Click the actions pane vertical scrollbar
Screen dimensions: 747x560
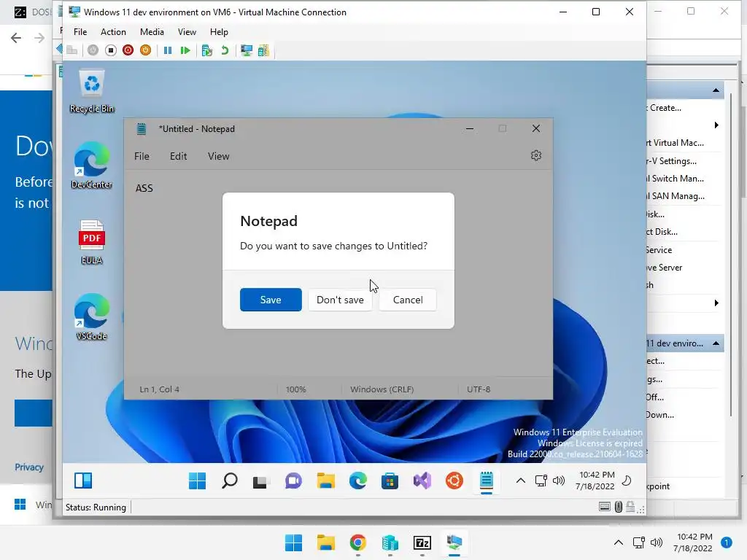(730, 254)
